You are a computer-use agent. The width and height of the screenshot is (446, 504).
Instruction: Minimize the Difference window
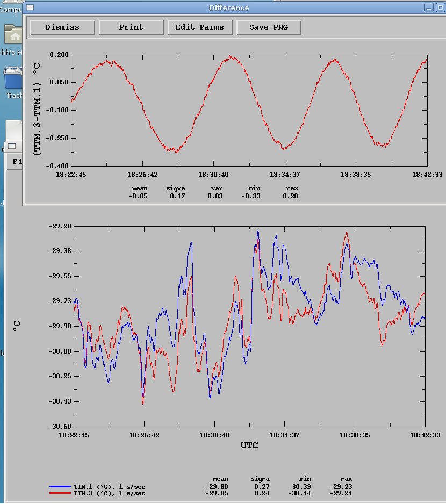coord(429,8)
